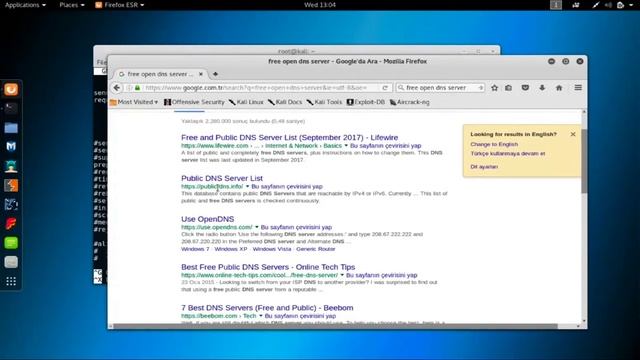The width and height of the screenshot is (640, 360).
Task: Show all applications grid in dock
Action: coord(11,281)
